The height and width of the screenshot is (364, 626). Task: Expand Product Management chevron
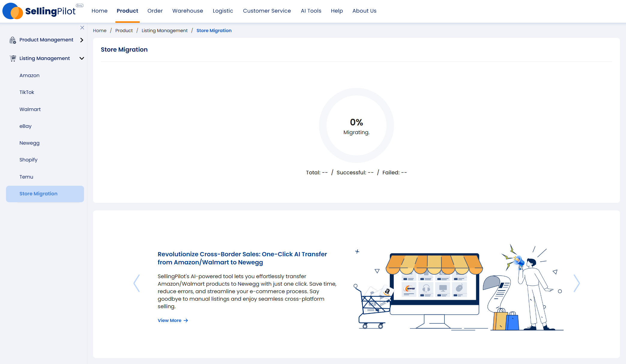click(x=82, y=40)
